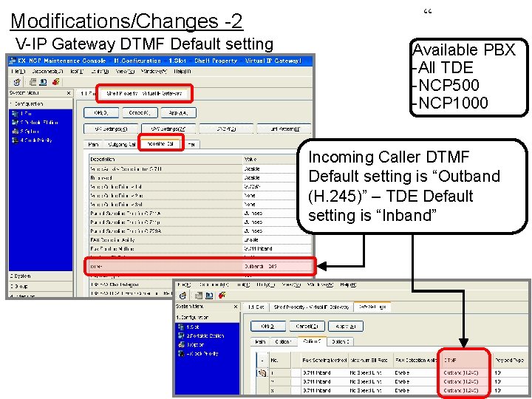Click the 1.Slot icon in GW Settings window
The height and width of the screenshot is (399, 532).
[x=181, y=327]
